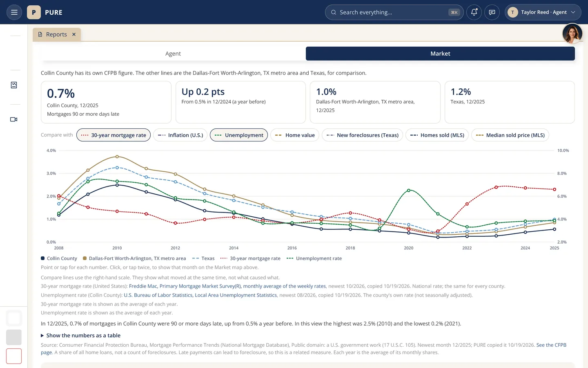Click the 0.7% Collin County stat card
The width and height of the screenshot is (588, 368).
point(106,102)
